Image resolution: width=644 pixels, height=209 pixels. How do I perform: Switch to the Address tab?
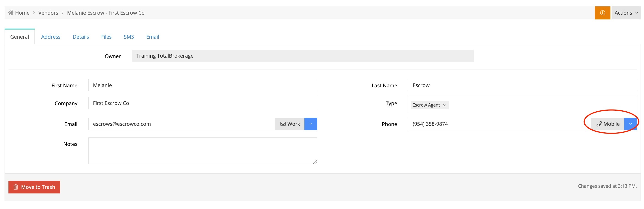51,37
